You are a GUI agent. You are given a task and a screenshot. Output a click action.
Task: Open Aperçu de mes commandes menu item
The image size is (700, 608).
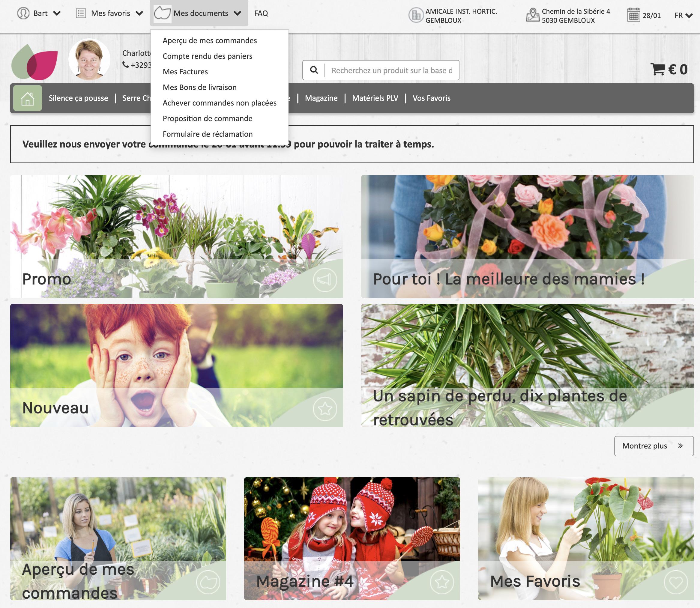tap(210, 40)
